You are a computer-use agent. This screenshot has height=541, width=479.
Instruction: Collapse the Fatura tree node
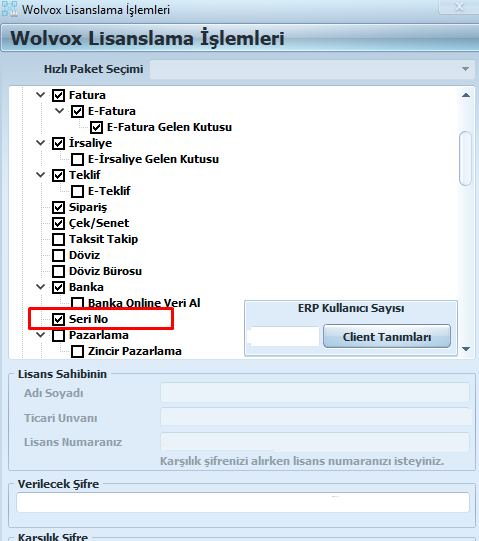pyautogui.click(x=40, y=95)
